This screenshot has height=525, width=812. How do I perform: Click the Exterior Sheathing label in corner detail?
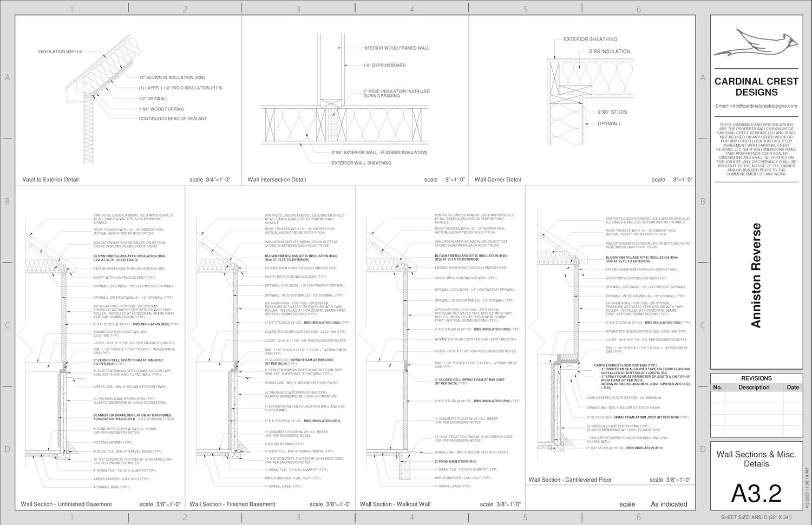(x=590, y=40)
